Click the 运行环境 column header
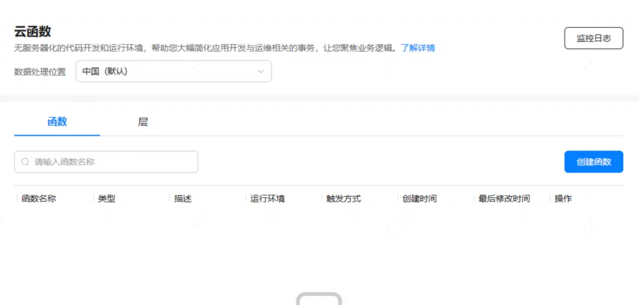 click(267, 199)
